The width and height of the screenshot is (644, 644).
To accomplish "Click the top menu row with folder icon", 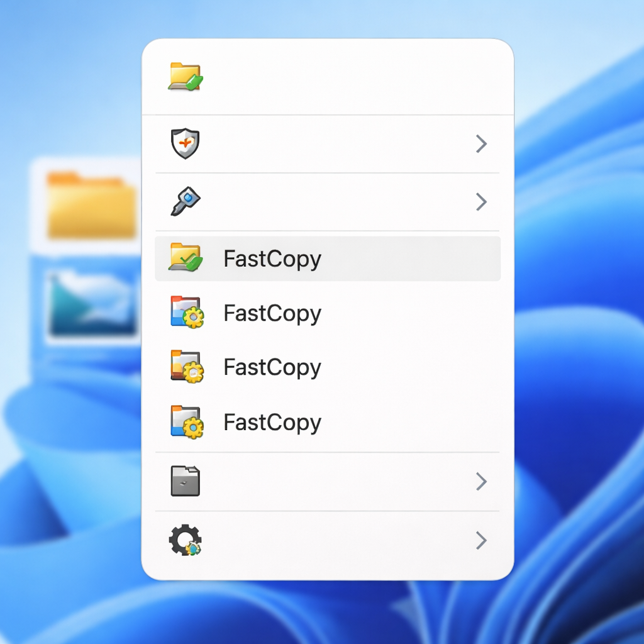I will click(314, 76).
